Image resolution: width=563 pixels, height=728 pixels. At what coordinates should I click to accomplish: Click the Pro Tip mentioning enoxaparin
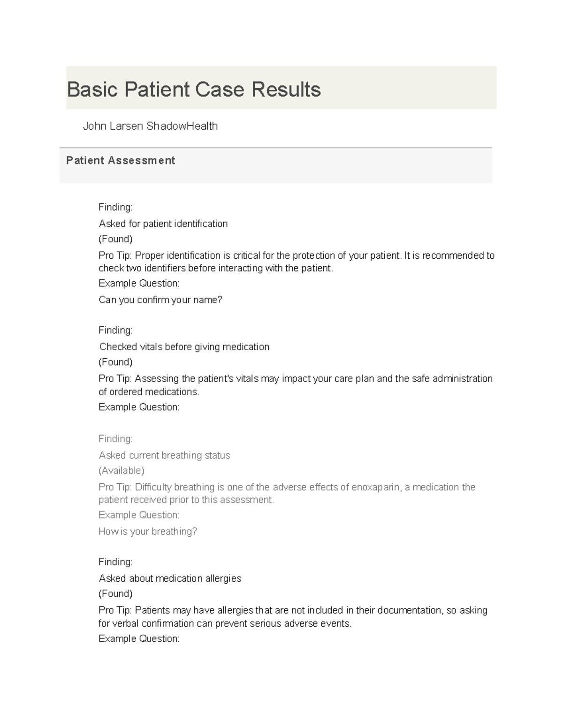(x=287, y=493)
